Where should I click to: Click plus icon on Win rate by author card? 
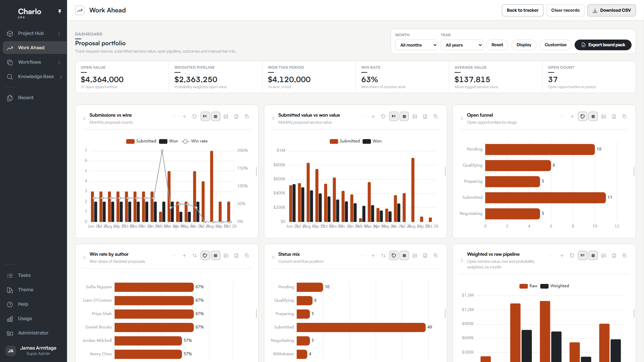(x=184, y=256)
